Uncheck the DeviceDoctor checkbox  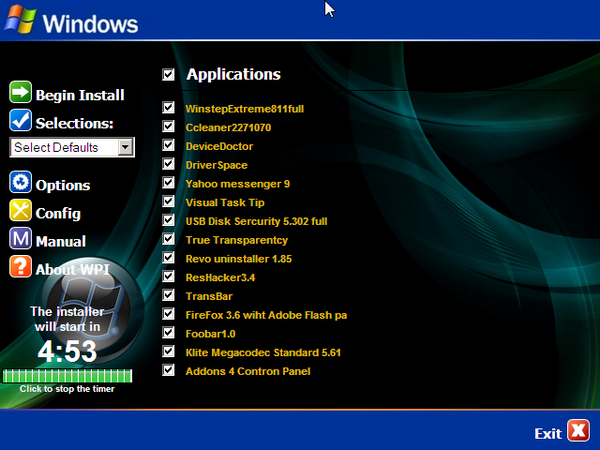coord(168,145)
